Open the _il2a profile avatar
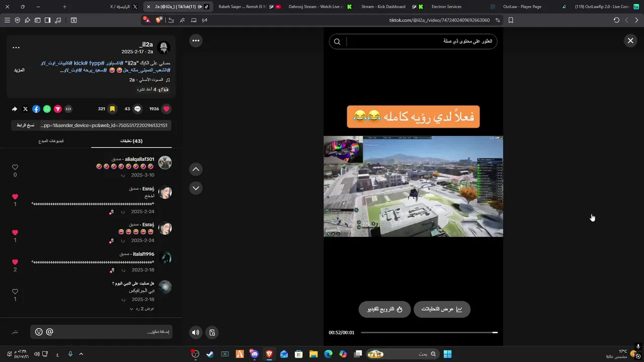 pos(164,48)
